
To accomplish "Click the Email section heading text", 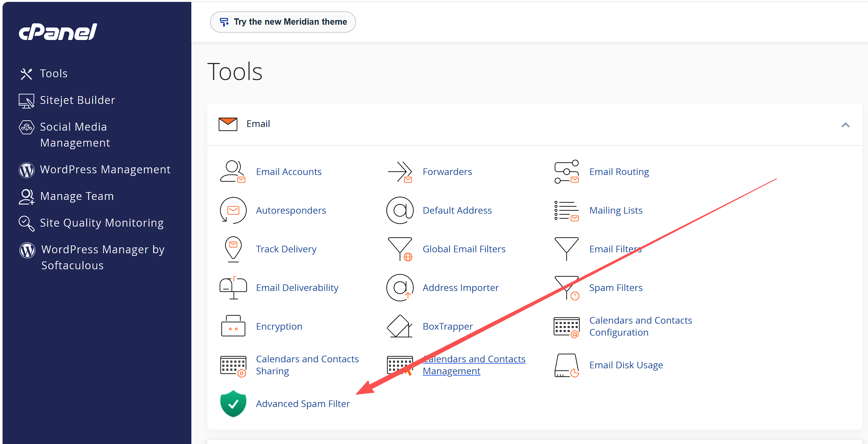I will point(258,124).
